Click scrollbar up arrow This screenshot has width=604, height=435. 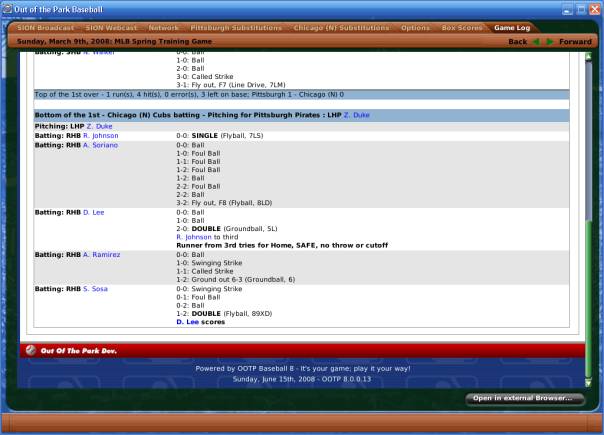[x=589, y=57]
